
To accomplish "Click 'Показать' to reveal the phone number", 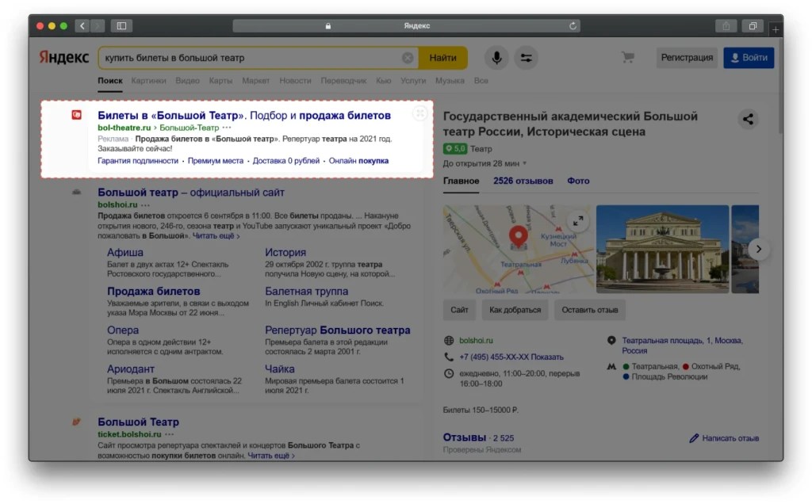I will [547, 357].
